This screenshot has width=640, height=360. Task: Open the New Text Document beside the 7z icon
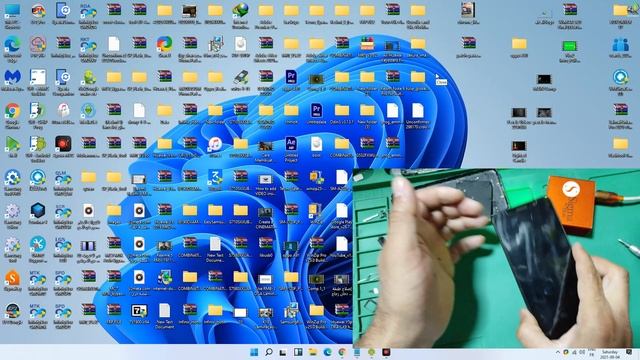(x=164, y=311)
